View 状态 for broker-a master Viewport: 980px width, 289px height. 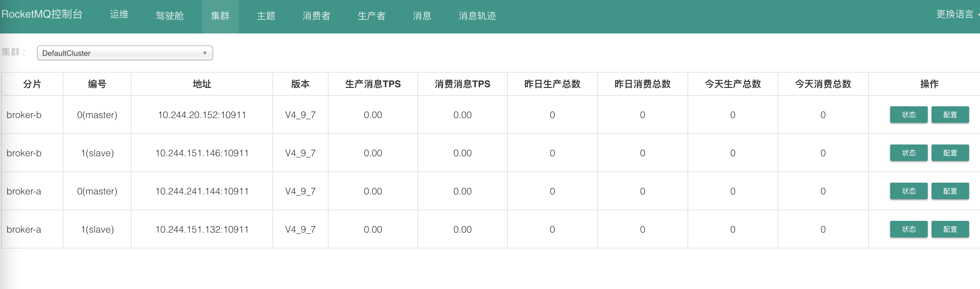pos(908,191)
